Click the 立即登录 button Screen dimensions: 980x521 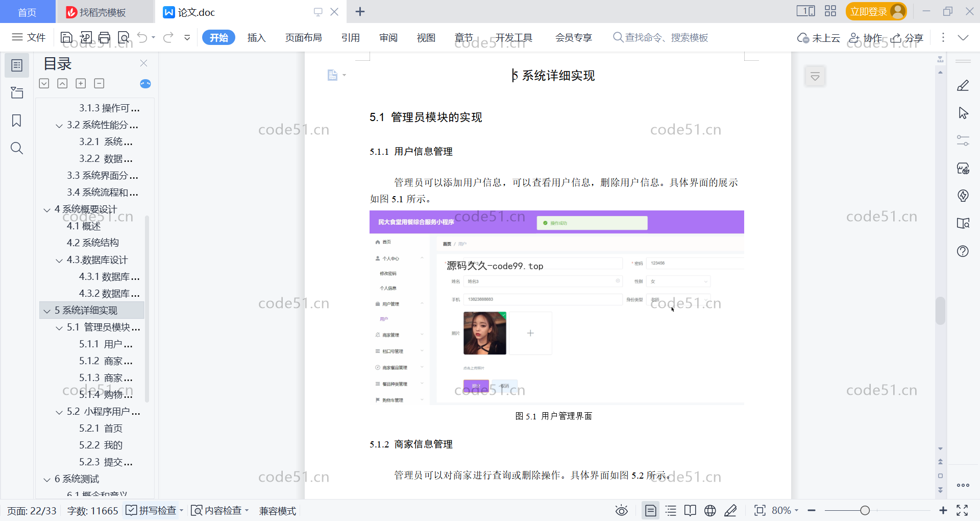click(876, 11)
